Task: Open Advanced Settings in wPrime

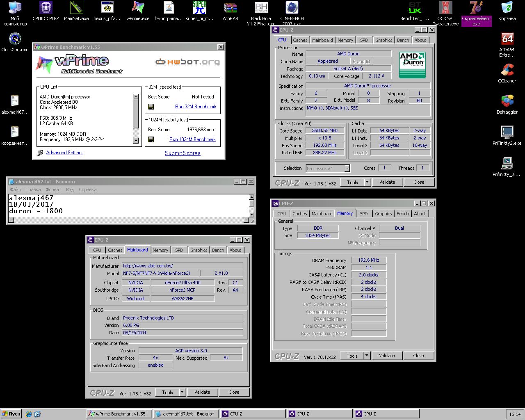Action: [65, 153]
